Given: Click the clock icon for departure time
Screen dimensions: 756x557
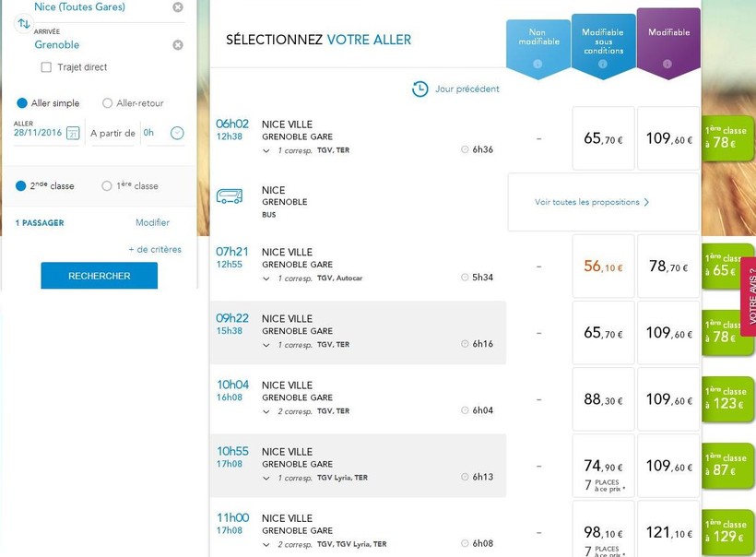Looking at the screenshot, I should tap(177, 133).
